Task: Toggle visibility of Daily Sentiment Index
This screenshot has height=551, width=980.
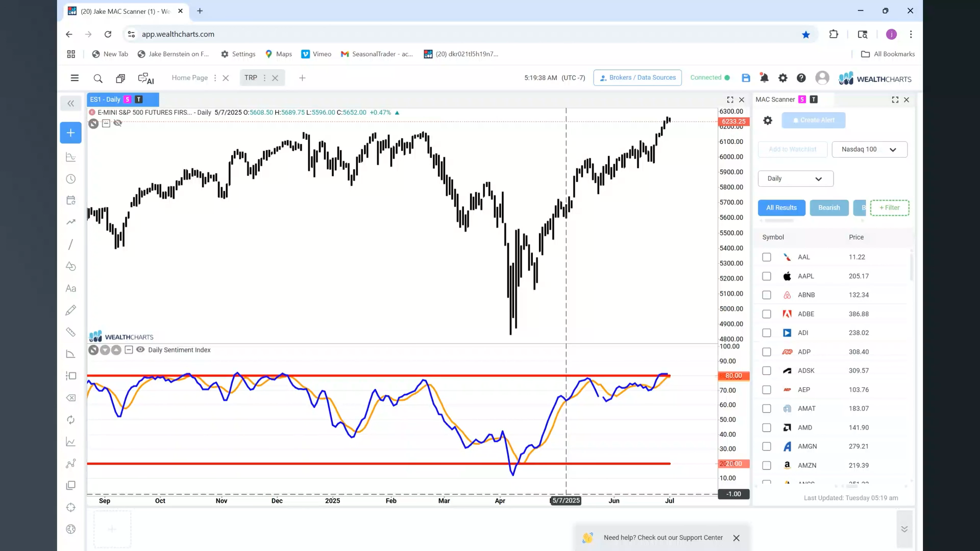Action: click(140, 350)
